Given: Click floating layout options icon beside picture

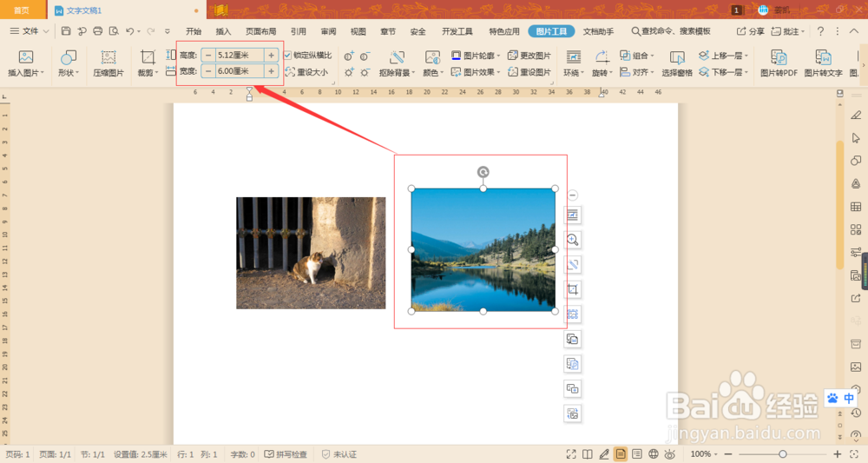Looking at the screenshot, I should point(572,215).
